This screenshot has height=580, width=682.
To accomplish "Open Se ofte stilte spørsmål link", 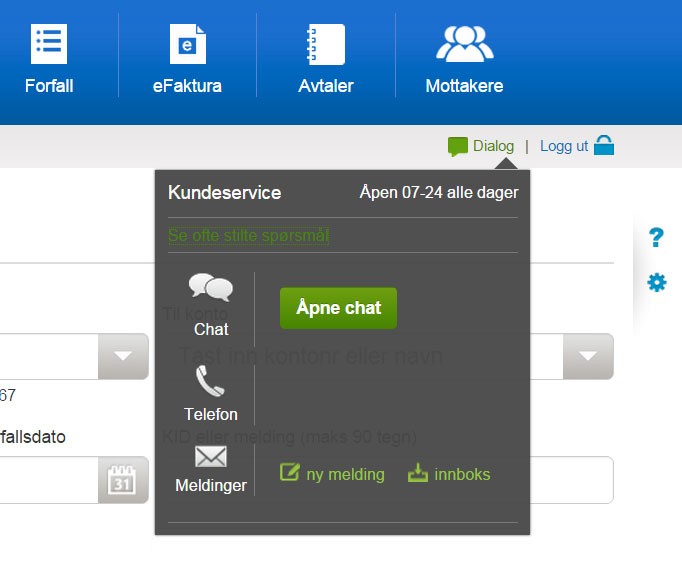I will 249,236.
